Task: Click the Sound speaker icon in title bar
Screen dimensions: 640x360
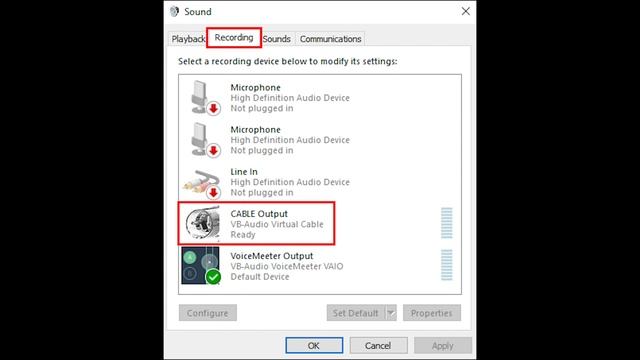Action: [174, 11]
